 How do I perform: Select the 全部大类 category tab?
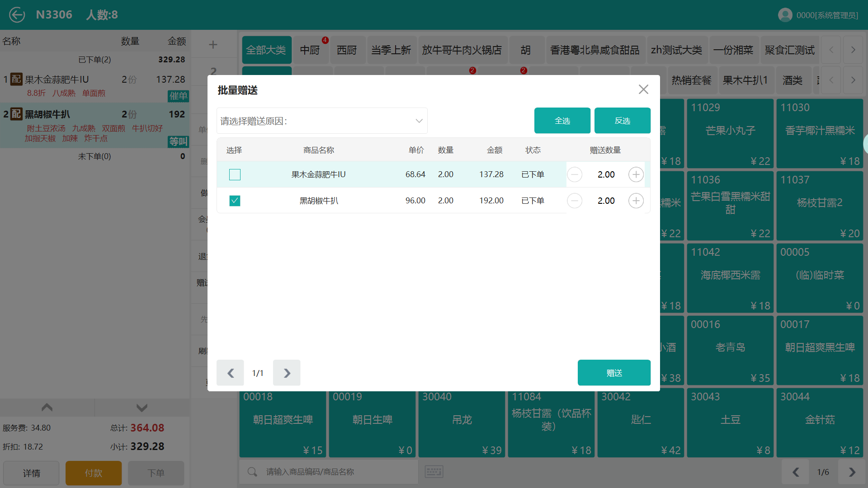267,50
